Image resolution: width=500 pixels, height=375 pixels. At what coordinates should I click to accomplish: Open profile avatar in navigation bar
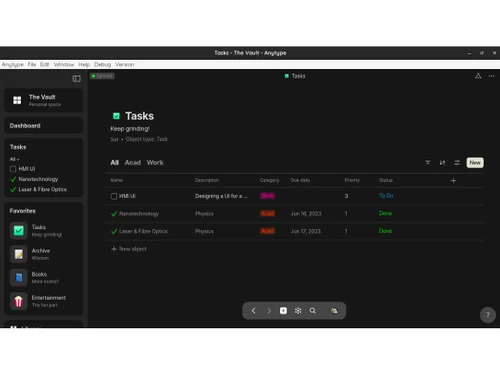point(334,311)
